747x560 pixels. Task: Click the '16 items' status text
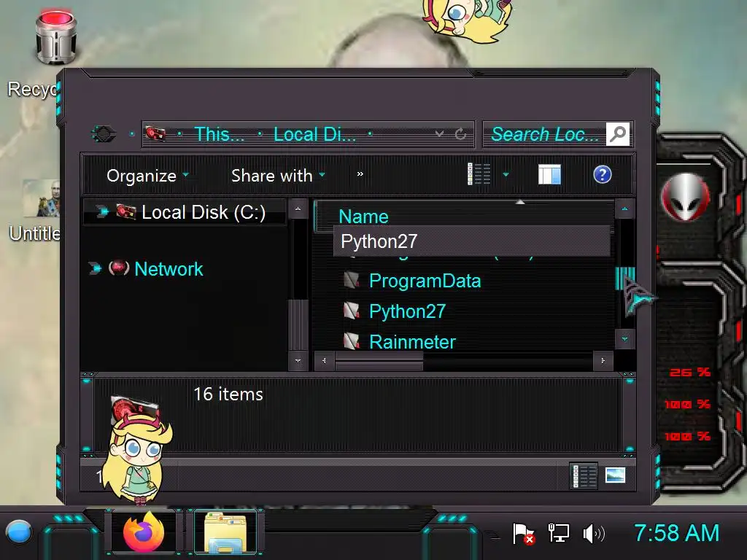[228, 394]
